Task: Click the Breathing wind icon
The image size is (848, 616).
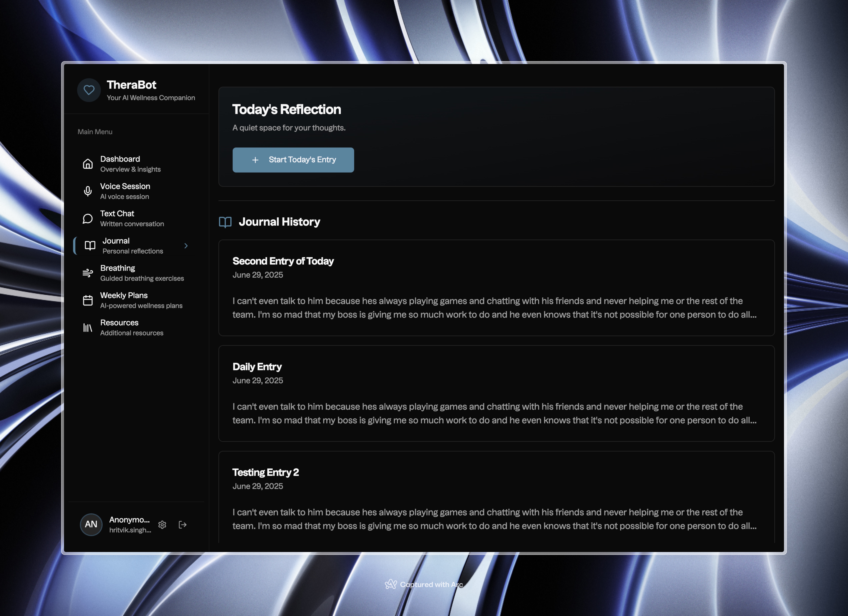Action: coord(88,273)
